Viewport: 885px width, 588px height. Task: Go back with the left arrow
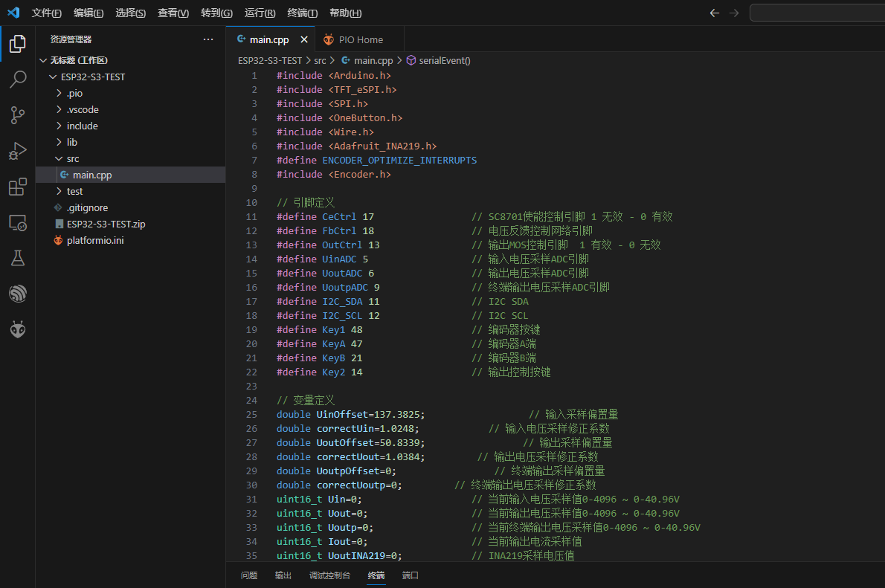[715, 13]
